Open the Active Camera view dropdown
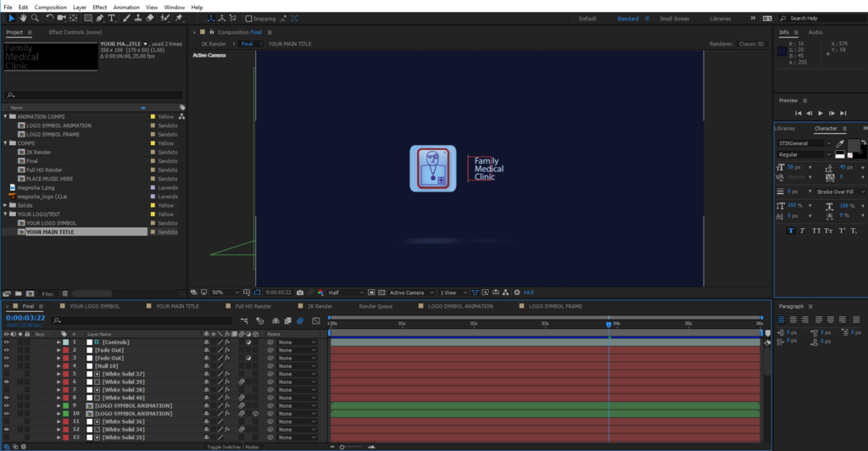Screen dimensions: 868x451 (x=410, y=292)
